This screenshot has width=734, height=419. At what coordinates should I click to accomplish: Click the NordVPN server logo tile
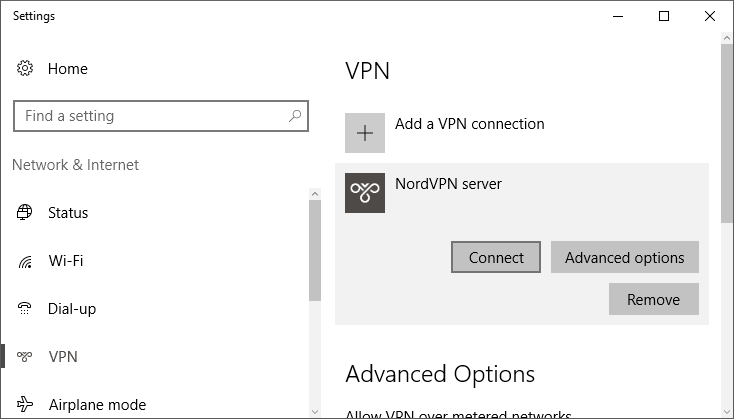pos(365,193)
